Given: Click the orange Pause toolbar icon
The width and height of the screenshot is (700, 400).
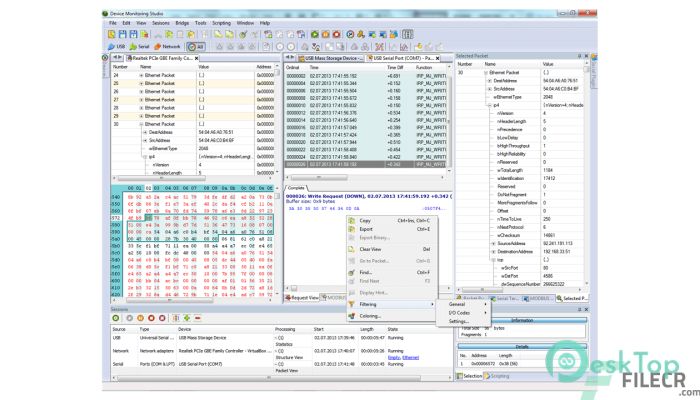Looking at the screenshot, I should pyautogui.click(x=326, y=34).
